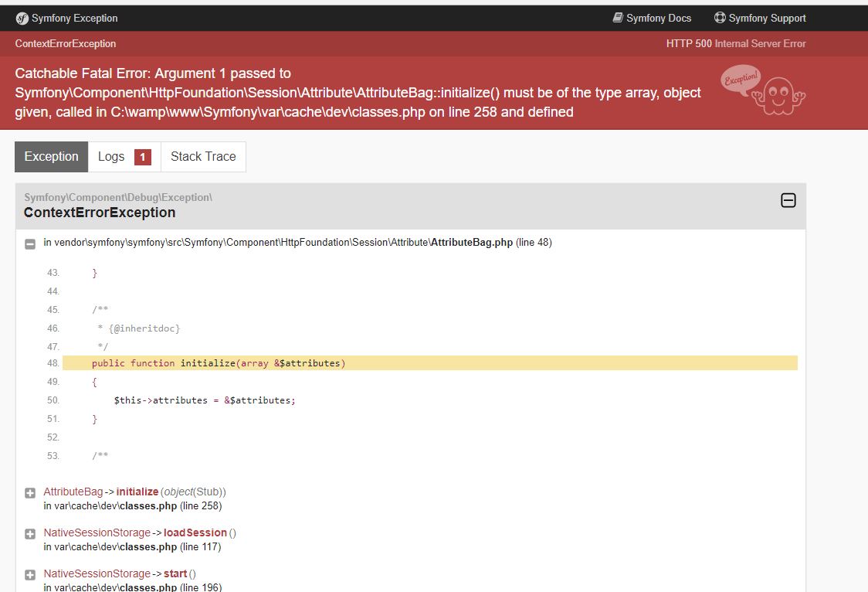Viewport: 868px width, 592px height.
Task: Switch to the Logs tab
Action: click(113, 156)
